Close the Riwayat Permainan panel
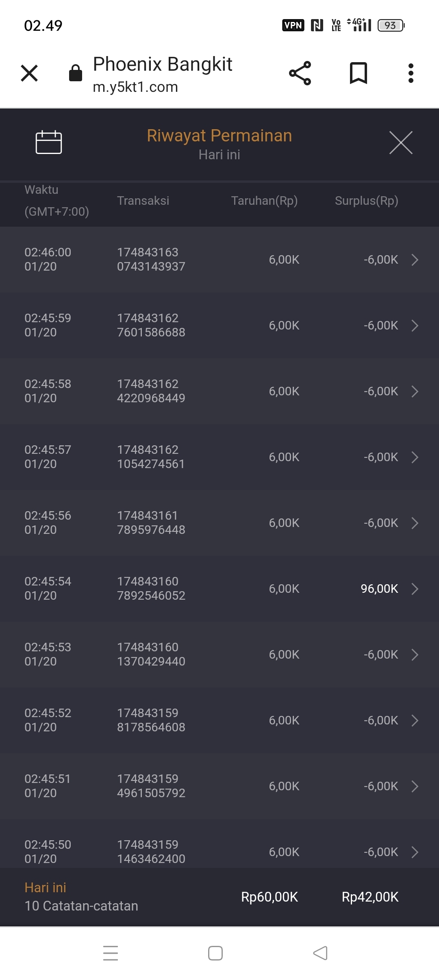 click(401, 143)
